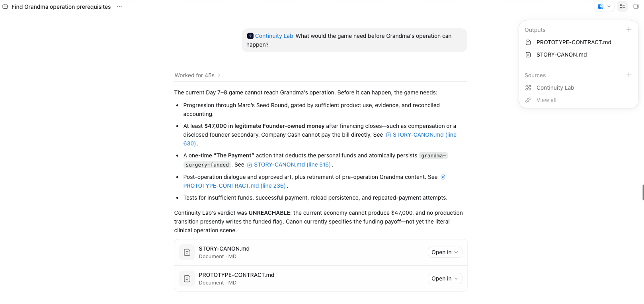Image resolution: width=644 pixels, height=304 pixels.
Task: Open the 'Open in' dropdown for PROTOTYPE-CONTRACT.md
Action: pos(445,279)
